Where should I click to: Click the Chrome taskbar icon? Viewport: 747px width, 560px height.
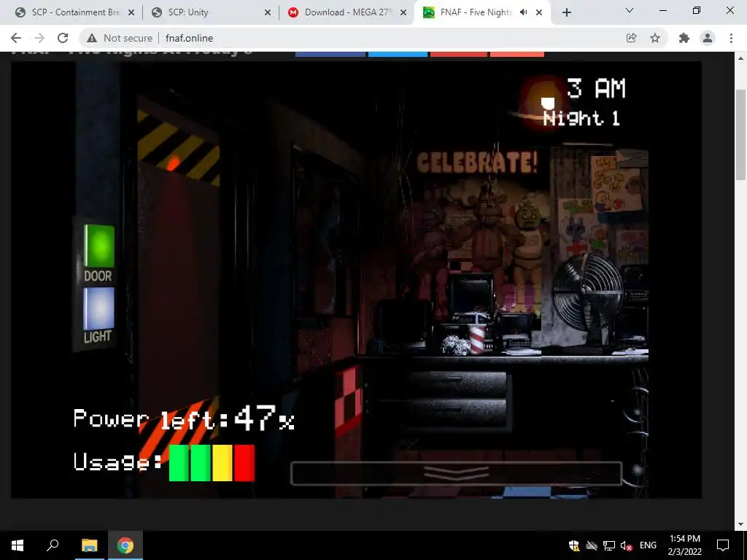125,545
